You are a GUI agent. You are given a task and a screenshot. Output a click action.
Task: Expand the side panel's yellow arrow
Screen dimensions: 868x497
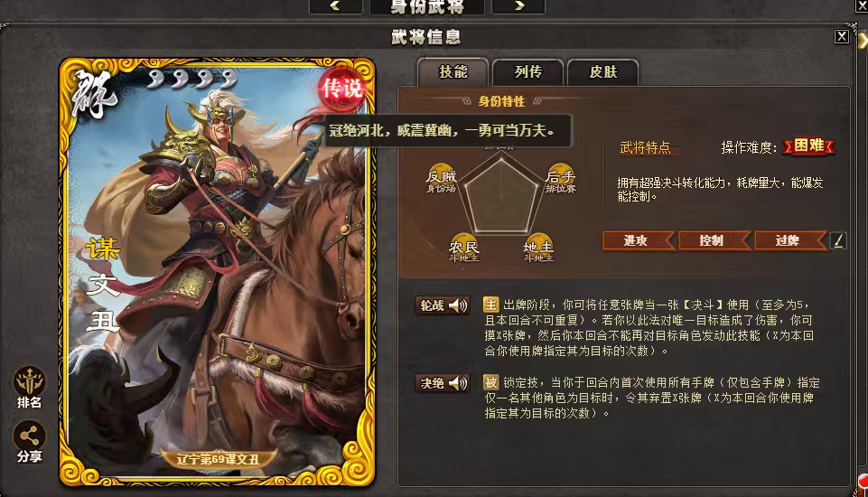[x=863, y=41]
